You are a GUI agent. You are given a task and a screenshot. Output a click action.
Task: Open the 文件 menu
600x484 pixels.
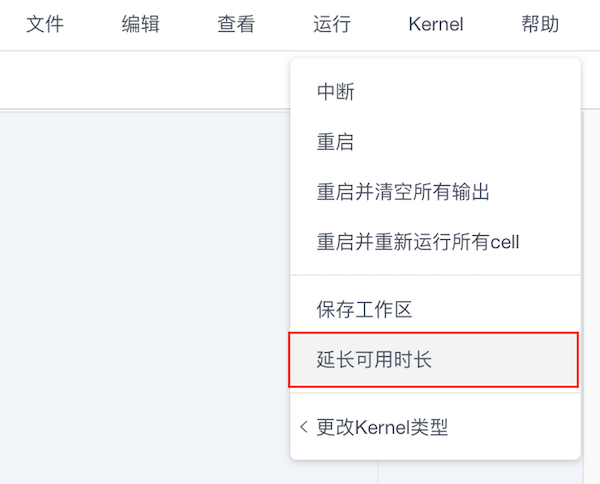pos(45,24)
